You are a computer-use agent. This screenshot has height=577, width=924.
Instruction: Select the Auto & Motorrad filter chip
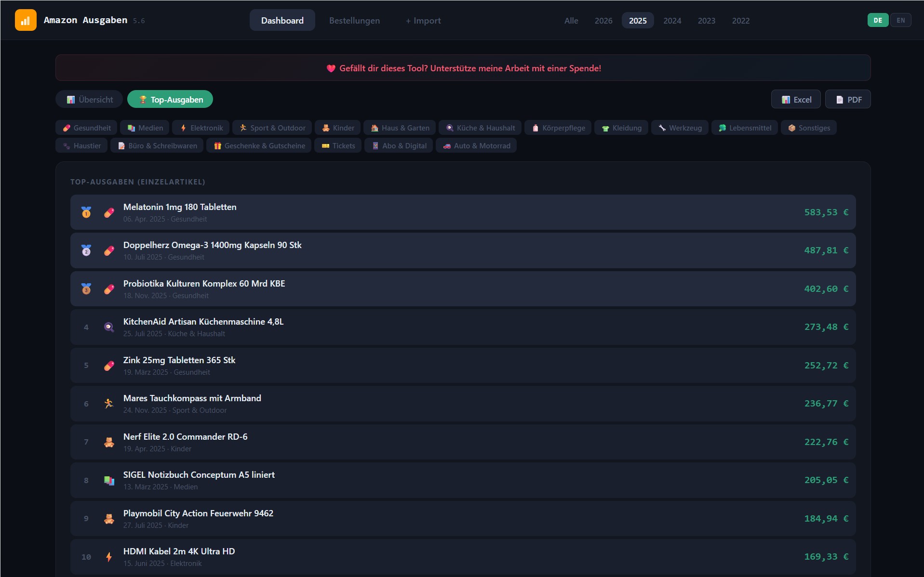(x=476, y=145)
